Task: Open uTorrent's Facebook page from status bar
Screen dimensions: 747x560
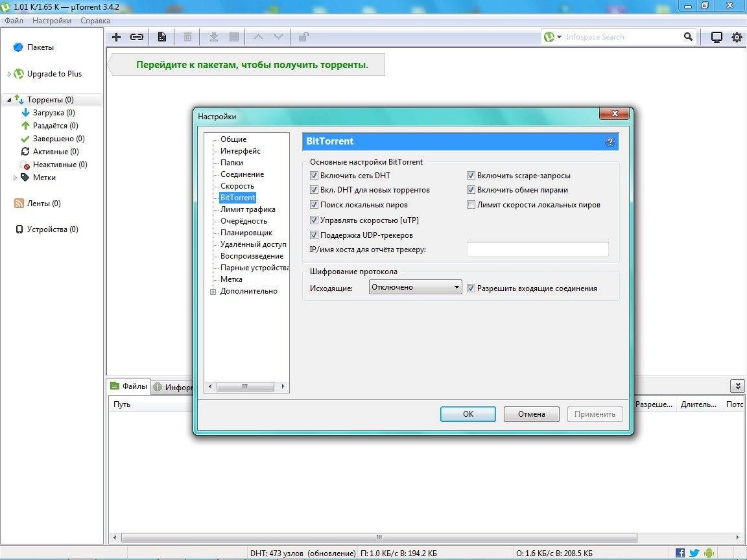Action: click(x=680, y=553)
